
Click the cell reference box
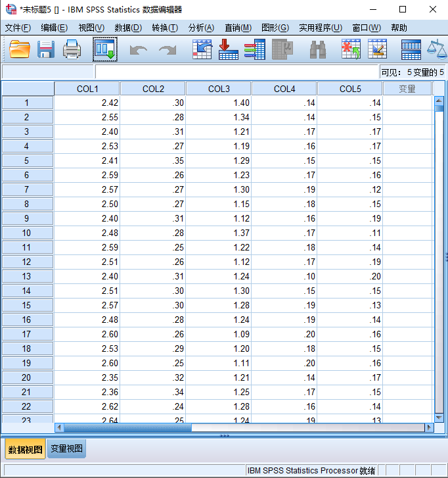click(x=47, y=72)
